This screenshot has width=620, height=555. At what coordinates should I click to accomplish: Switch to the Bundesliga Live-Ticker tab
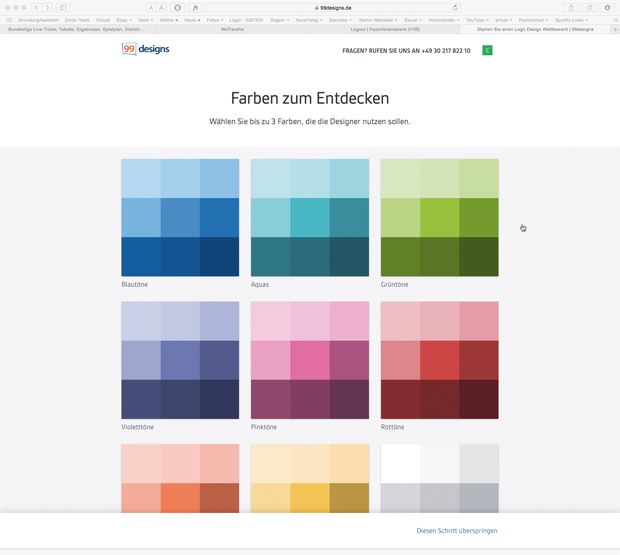tap(76, 29)
